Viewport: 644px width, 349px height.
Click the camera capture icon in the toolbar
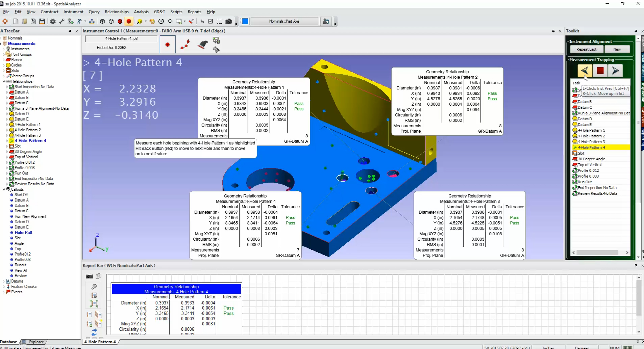[x=229, y=21]
